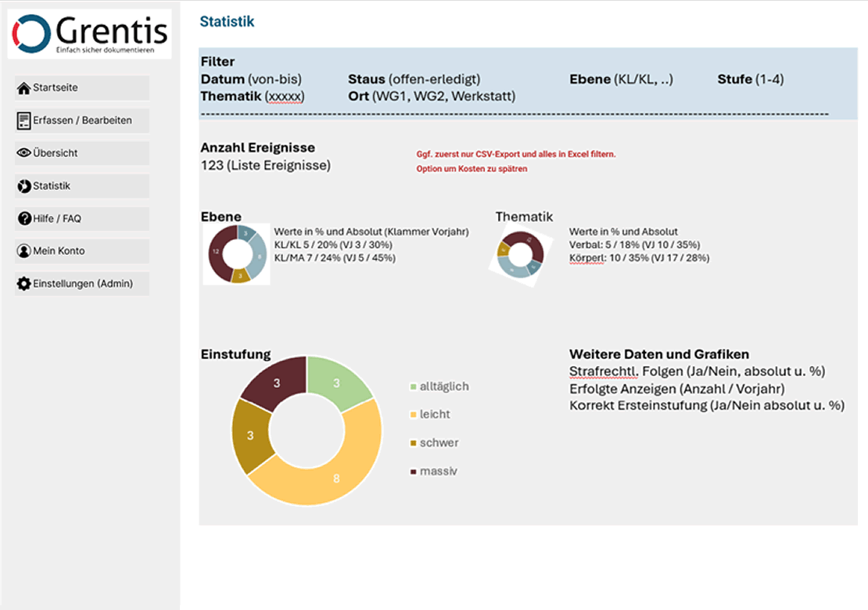The image size is (868, 610).
Task: Click the pie chart icon beside Statistik
Action: [24, 186]
